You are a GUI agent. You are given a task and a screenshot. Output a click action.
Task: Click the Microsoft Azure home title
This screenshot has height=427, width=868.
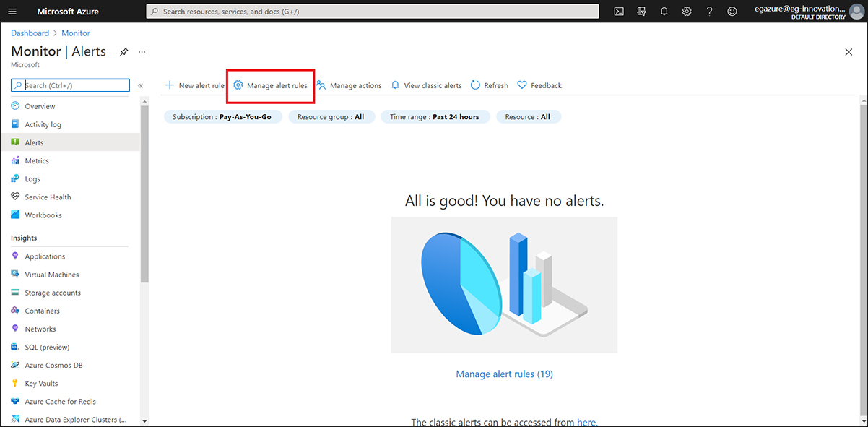point(68,12)
